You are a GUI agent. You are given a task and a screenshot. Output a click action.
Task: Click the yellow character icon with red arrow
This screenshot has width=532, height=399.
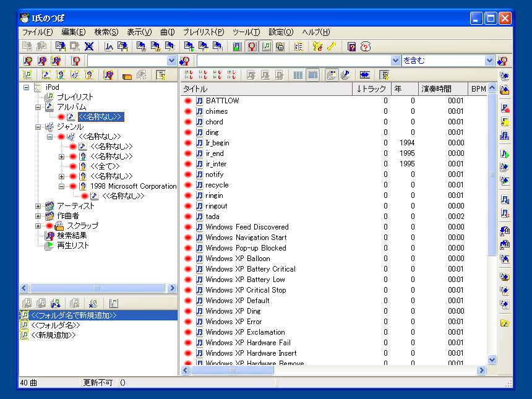(317, 46)
